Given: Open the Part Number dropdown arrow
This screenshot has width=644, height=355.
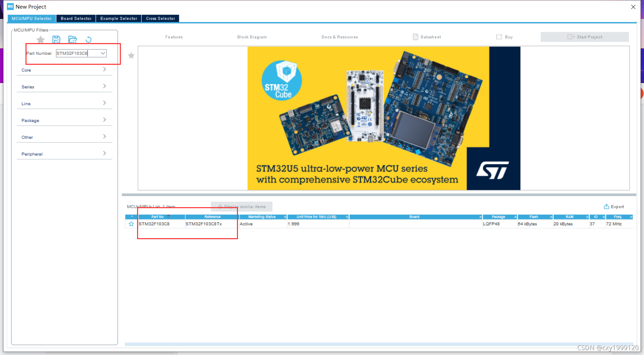Looking at the screenshot, I should [x=103, y=53].
